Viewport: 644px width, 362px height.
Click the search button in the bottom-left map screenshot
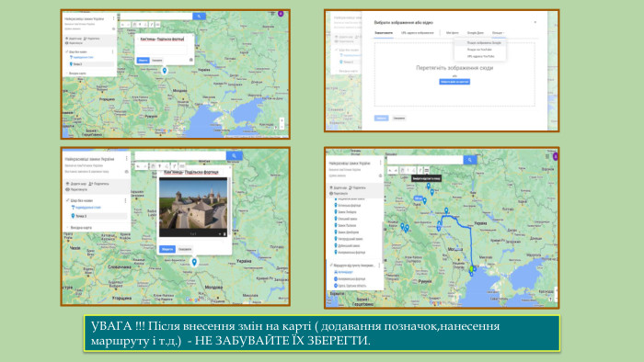[234, 156]
